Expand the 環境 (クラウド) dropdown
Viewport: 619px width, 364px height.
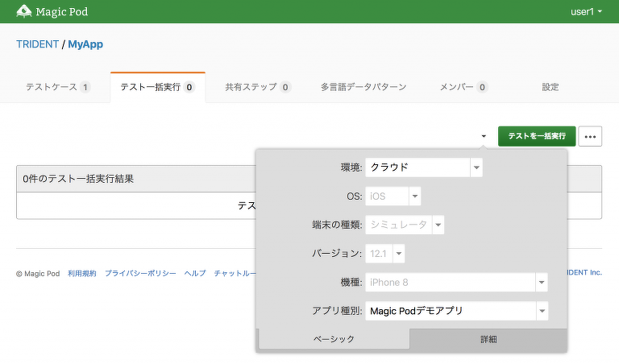coord(424,168)
